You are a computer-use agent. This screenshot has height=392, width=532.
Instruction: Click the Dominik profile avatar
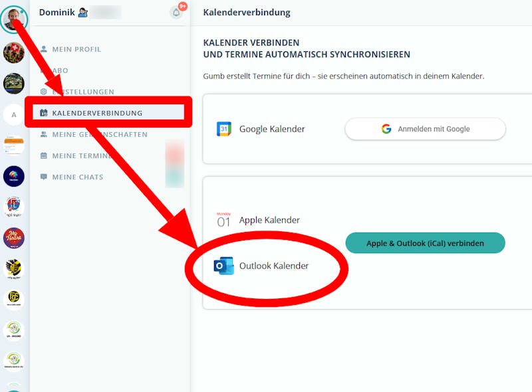click(x=14, y=19)
